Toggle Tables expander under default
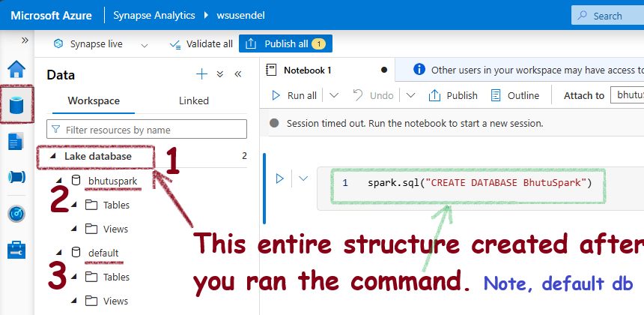644x315 pixels. click(74, 276)
